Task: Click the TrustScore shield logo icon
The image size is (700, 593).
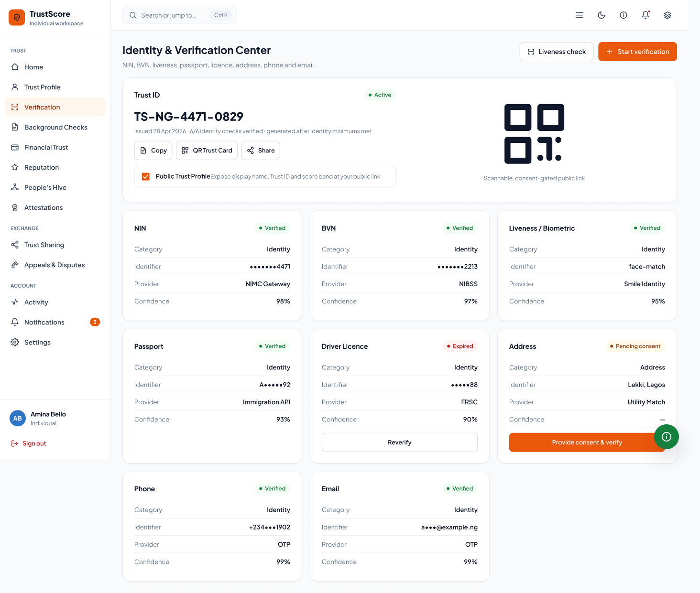Action: coord(17,18)
